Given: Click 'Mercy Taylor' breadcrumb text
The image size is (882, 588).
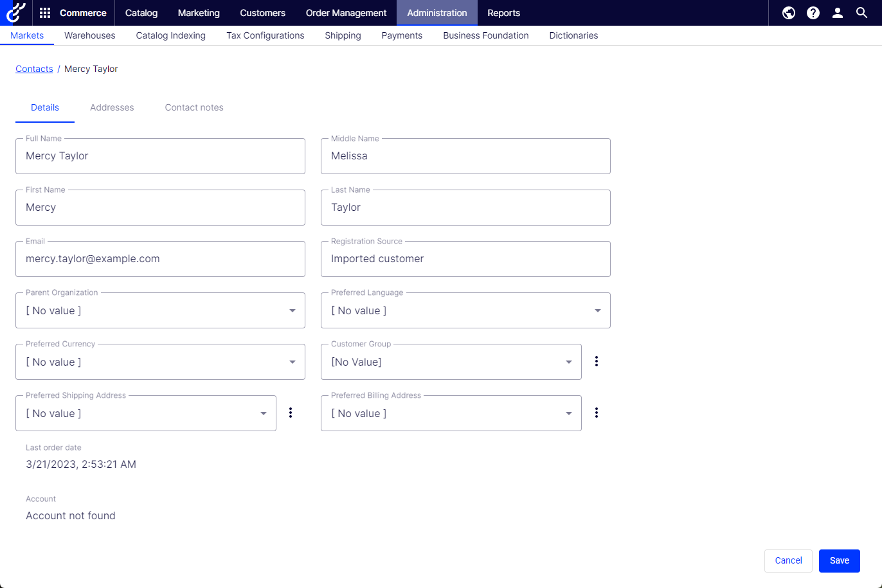Looking at the screenshot, I should pyautogui.click(x=91, y=69).
